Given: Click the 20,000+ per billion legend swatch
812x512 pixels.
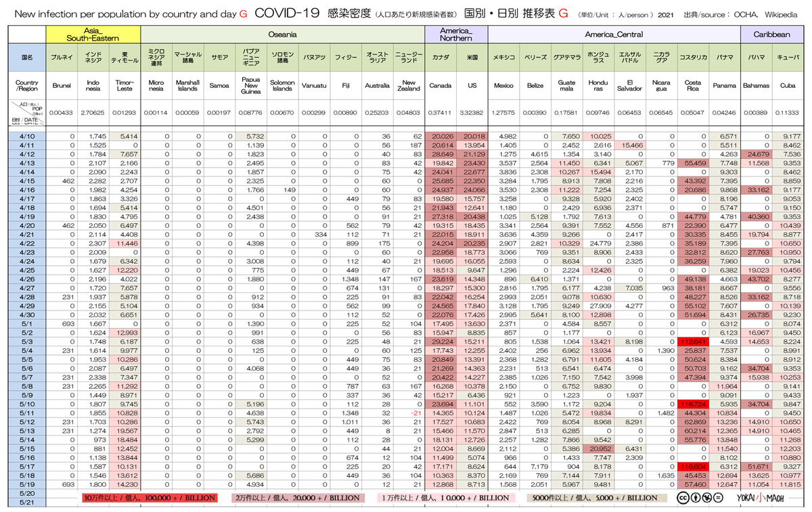Looking at the screenshot, I should point(297,497).
